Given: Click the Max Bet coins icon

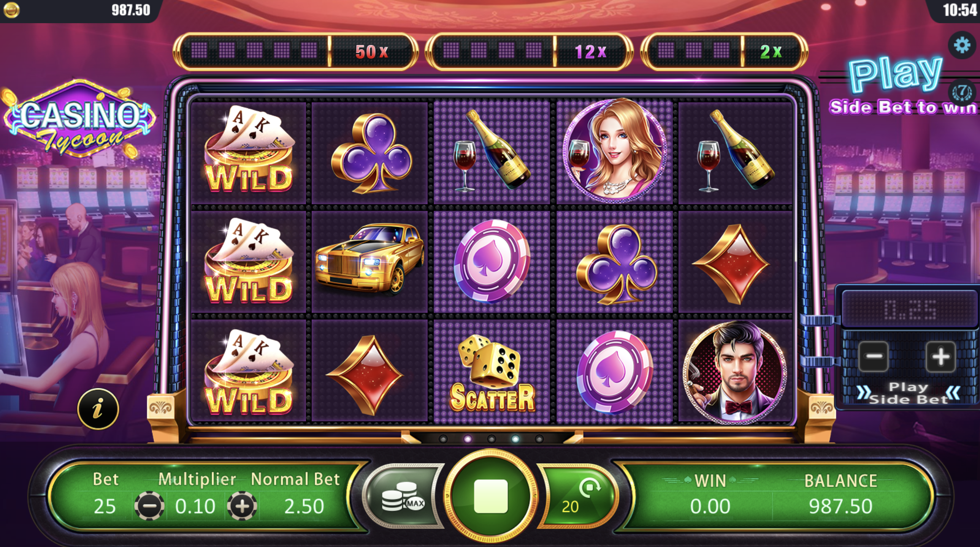Looking at the screenshot, I should pos(403,496).
